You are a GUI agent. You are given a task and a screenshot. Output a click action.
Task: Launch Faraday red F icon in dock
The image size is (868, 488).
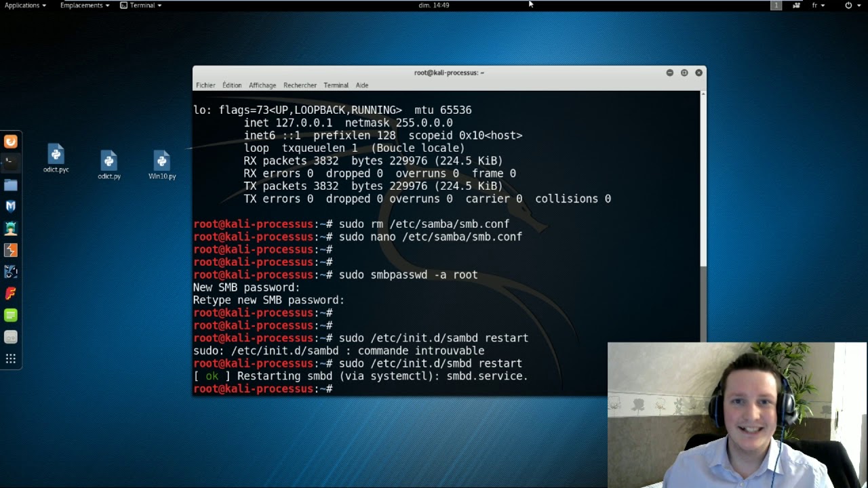(11, 293)
